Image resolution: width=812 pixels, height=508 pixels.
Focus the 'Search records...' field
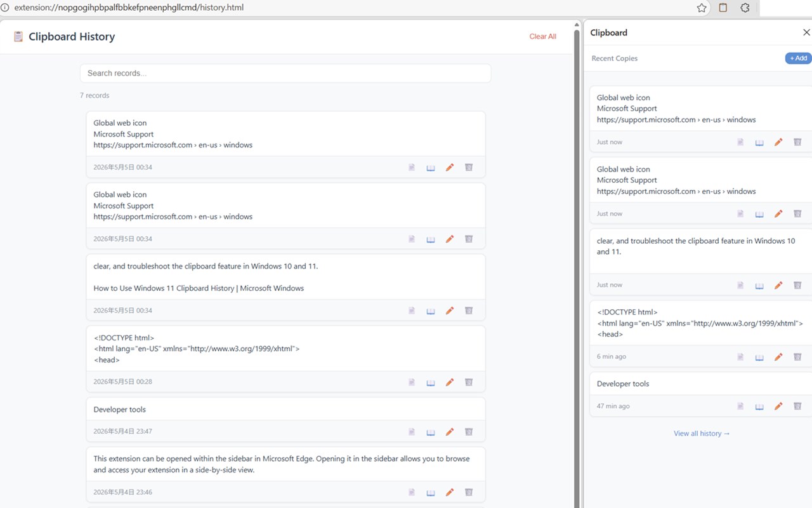point(285,73)
